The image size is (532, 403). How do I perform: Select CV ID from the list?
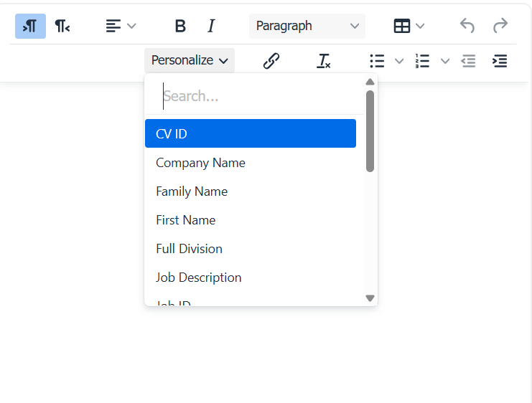[250, 134]
